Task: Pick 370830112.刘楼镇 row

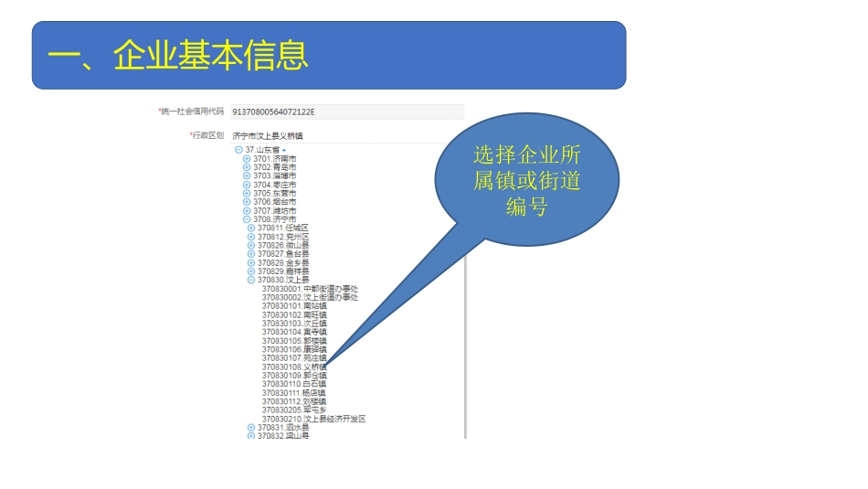Action: pyautogui.click(x=294, y=401)
